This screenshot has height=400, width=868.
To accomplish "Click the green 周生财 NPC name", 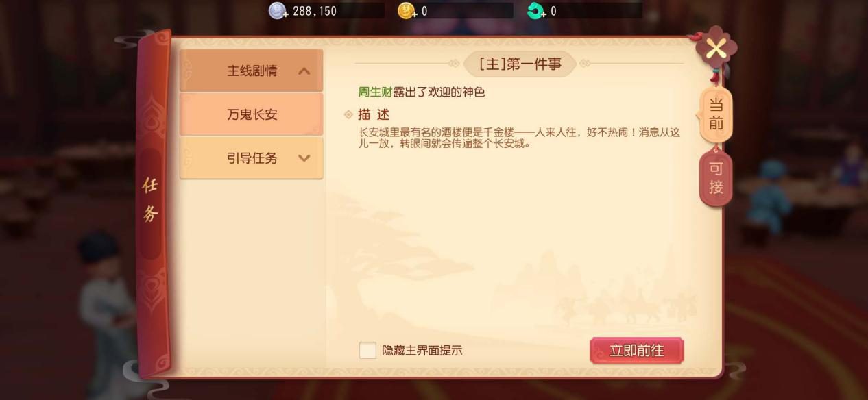I will pyautogui.click(x=375, y=92).
